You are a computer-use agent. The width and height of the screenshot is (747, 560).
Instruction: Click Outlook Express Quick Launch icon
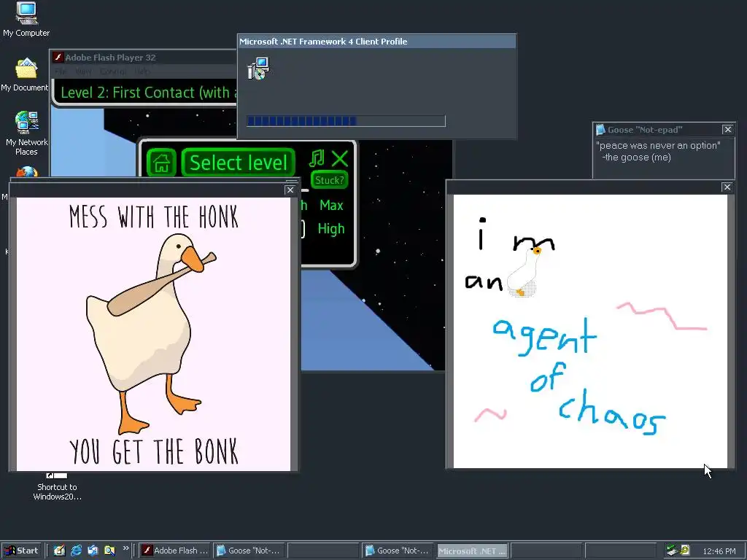tap(93, 551)
